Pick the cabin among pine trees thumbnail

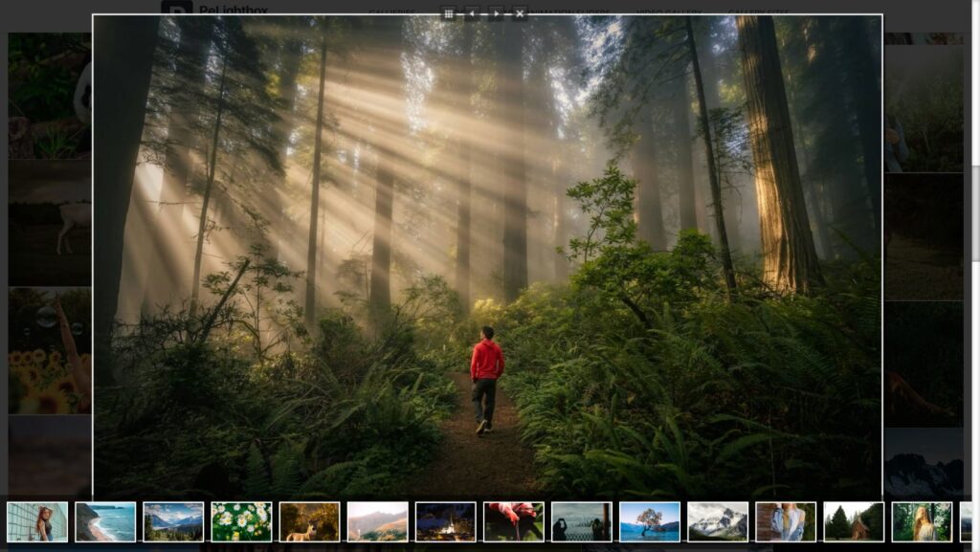click(x=853, y=522)
